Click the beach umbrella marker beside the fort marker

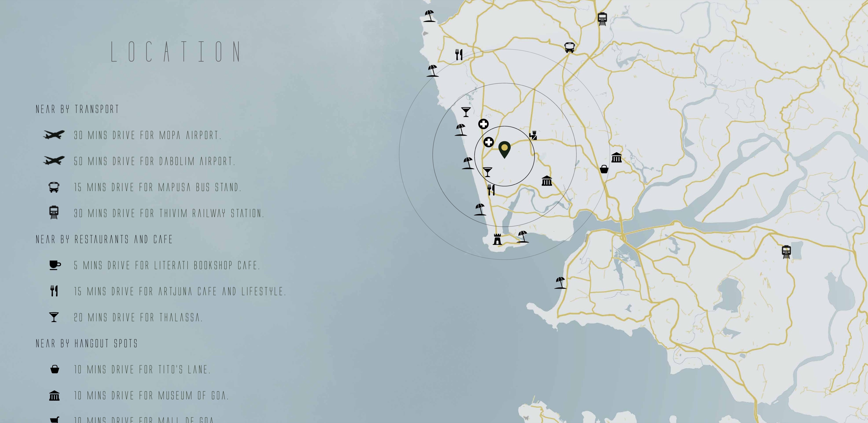coord(523,236)
